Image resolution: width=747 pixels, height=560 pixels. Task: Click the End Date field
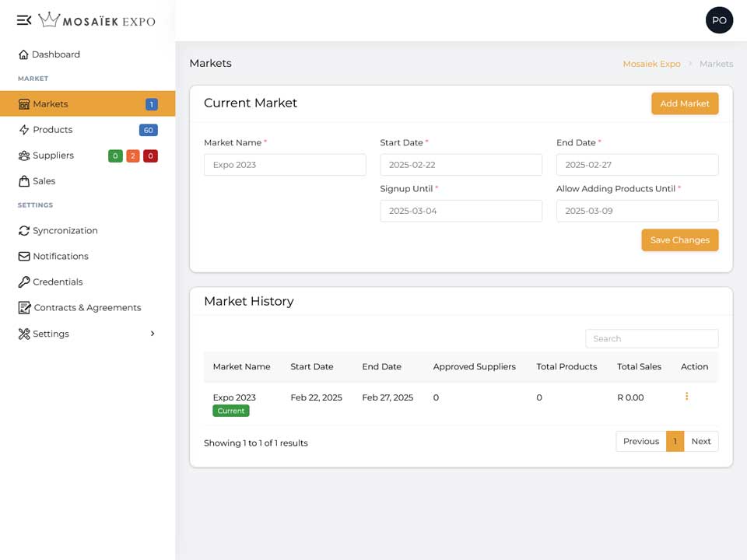637,165
